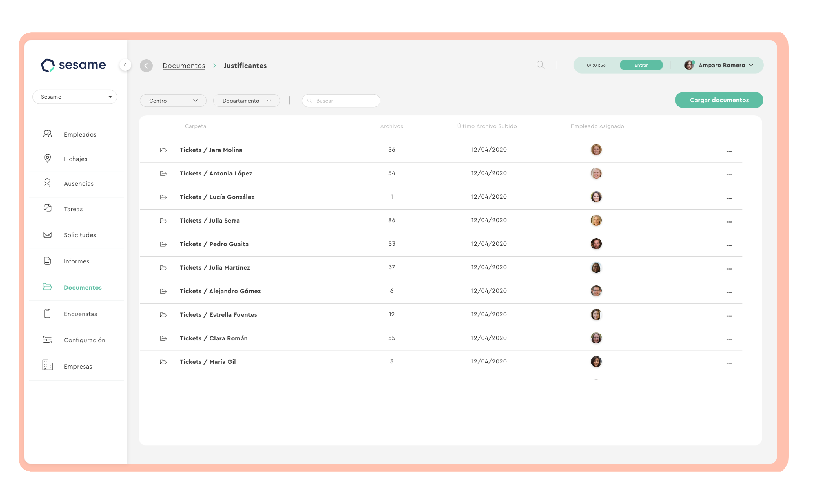The height and width of the screenshot is (504, 813).
Task: Click the folder icon for Julia Martínez
Action: (x=163, y=268)
